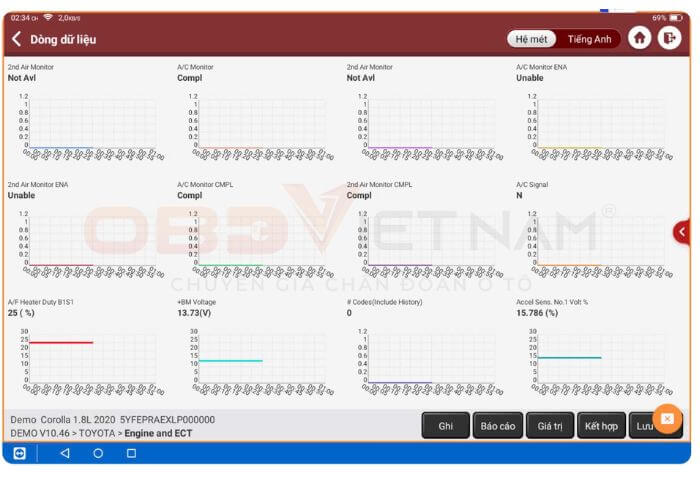
Task: Tap the WiFi status icon
Action: tap(48, 17)
